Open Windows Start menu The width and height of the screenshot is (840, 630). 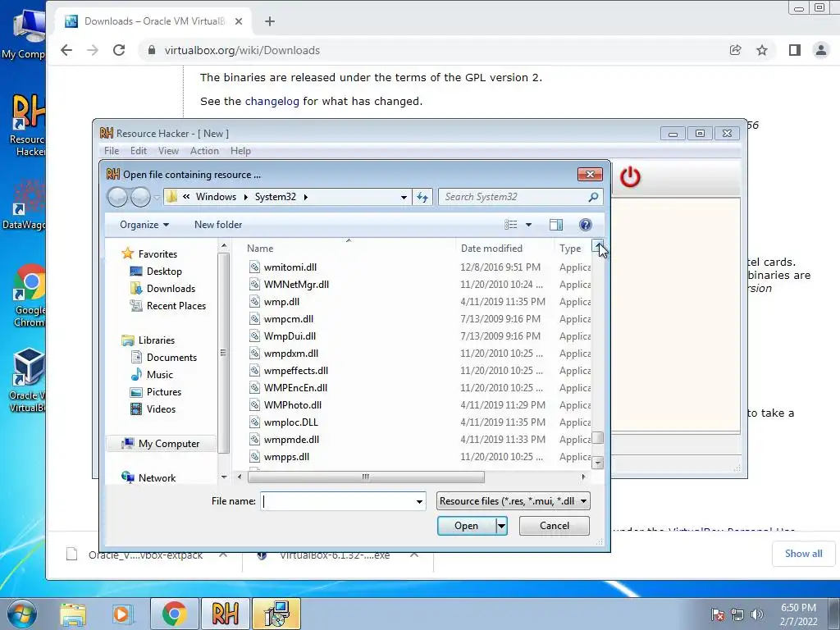click(21, 614)
